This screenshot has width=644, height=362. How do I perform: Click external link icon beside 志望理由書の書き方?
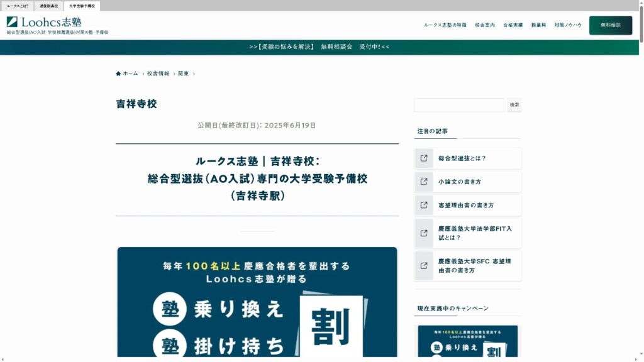tap(424, 205)
